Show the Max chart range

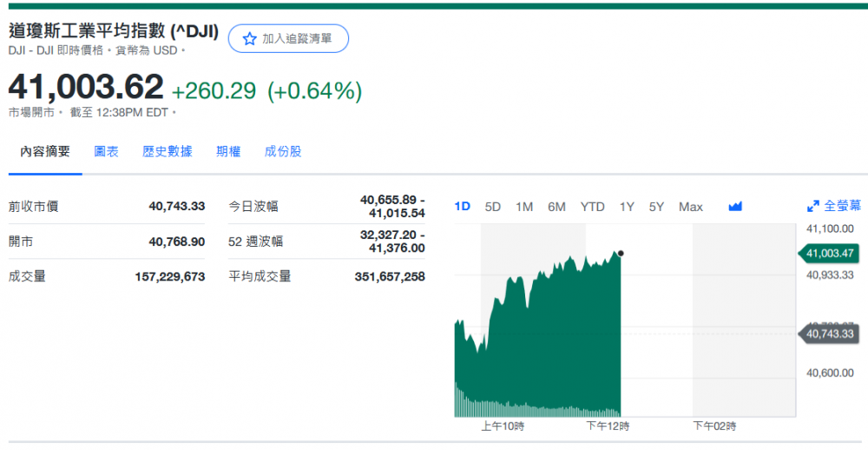[691, 207]
